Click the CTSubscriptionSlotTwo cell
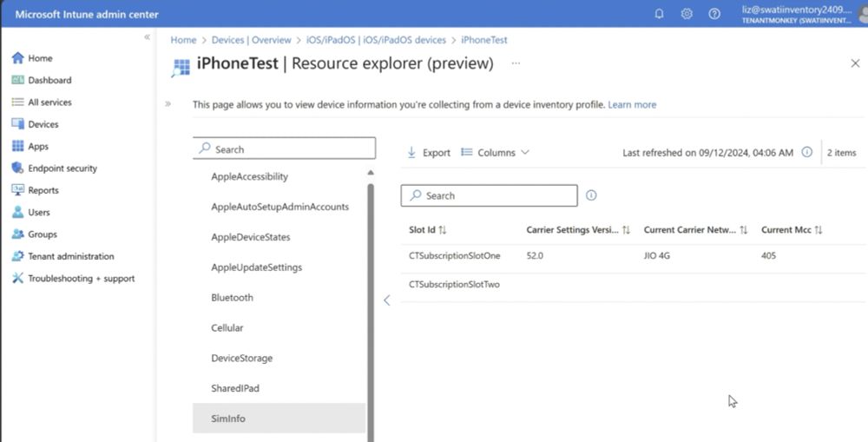 455,285
